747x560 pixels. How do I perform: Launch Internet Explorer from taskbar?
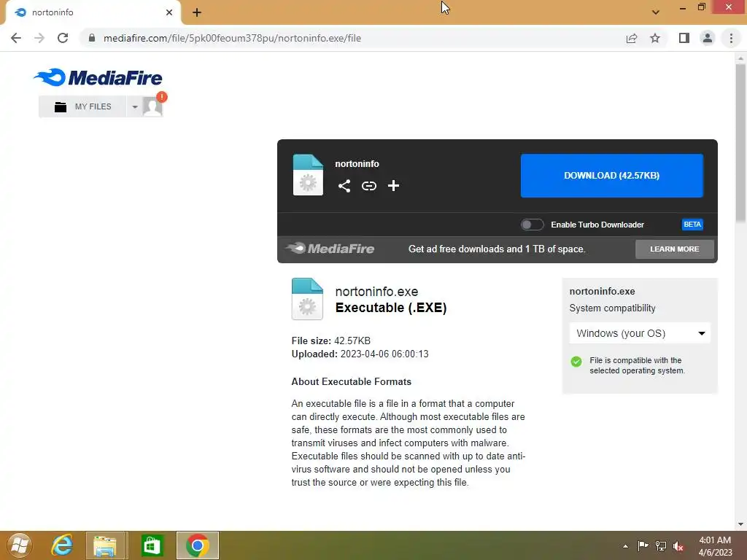[x=62, y=545]
